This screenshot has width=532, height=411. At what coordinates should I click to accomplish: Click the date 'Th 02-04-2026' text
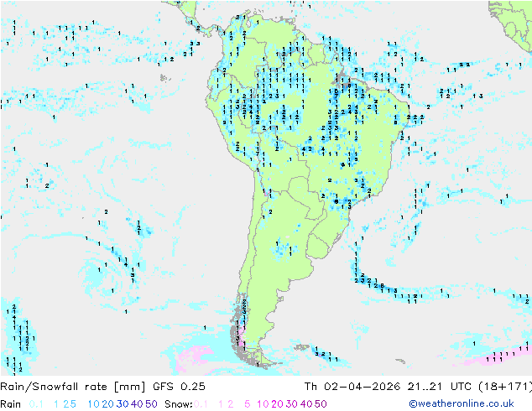click(x=352, y=386)
